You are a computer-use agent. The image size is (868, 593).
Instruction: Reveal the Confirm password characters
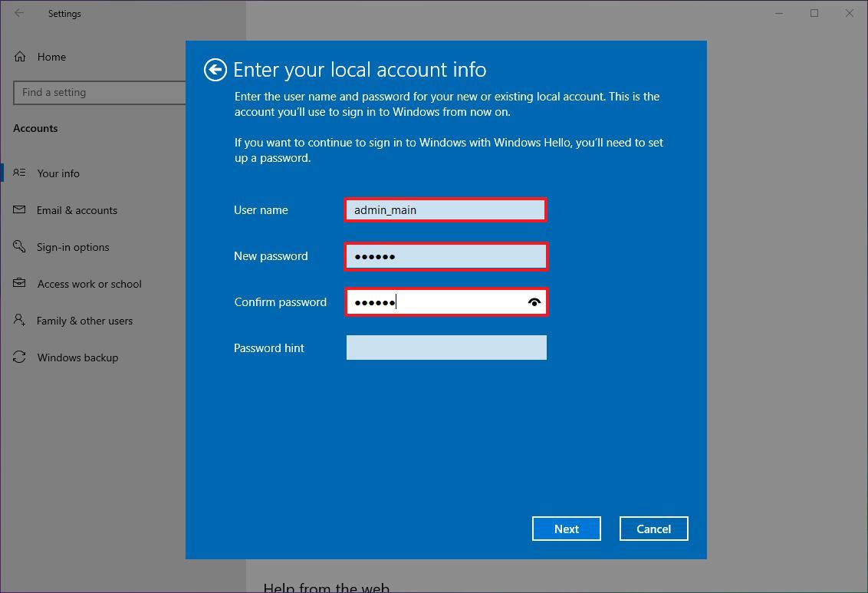coord(534,301)
